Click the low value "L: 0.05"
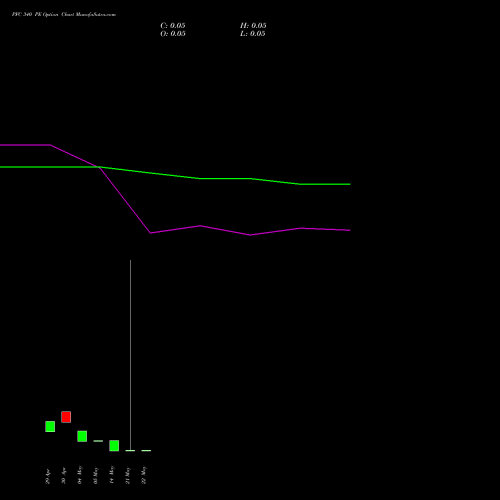 point(253,34)
